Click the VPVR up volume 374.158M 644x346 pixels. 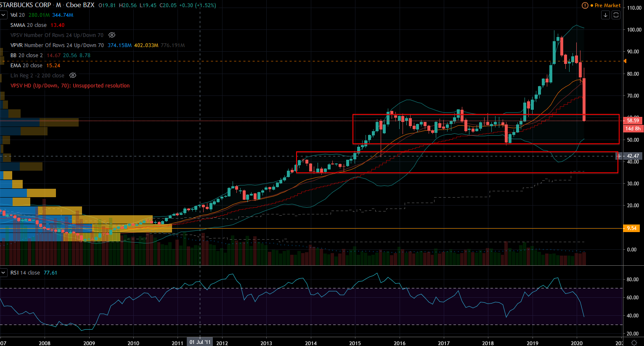119,45
